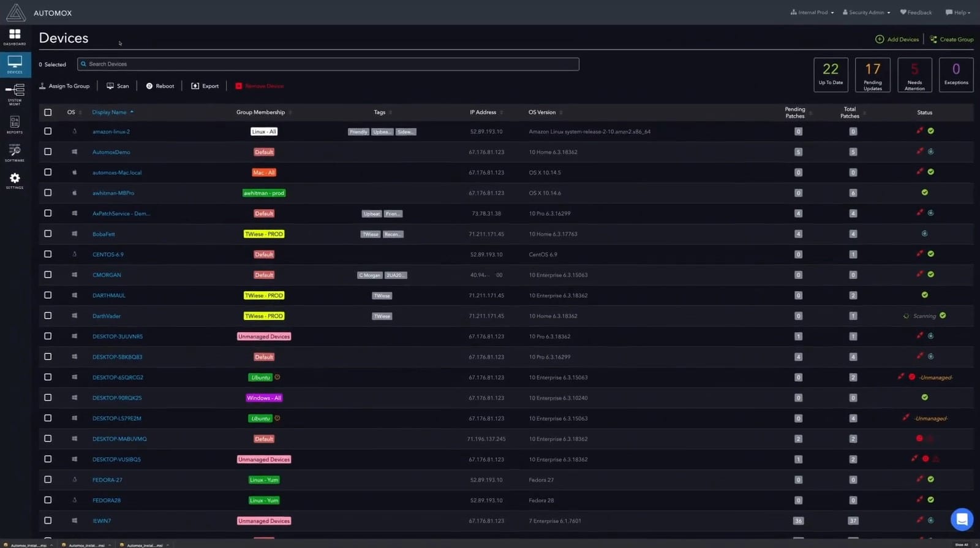Check the box for CMORGAN
Screen dimensions: 980x548
coord(48,275)
